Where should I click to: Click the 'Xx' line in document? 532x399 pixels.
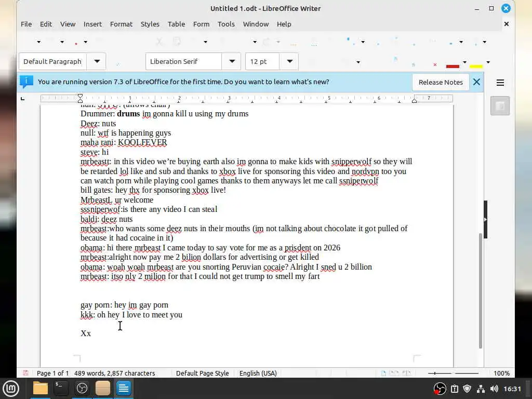click(86, 334)
